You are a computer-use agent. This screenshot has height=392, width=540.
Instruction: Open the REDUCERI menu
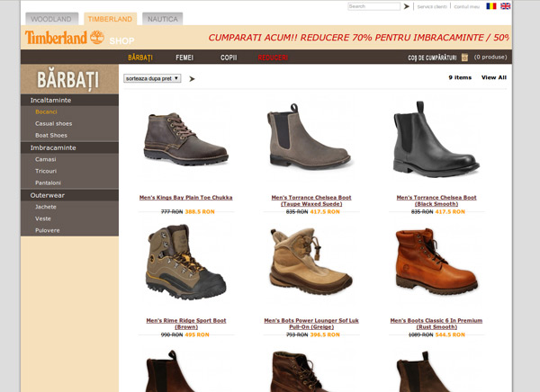click(x=273, y=58)
